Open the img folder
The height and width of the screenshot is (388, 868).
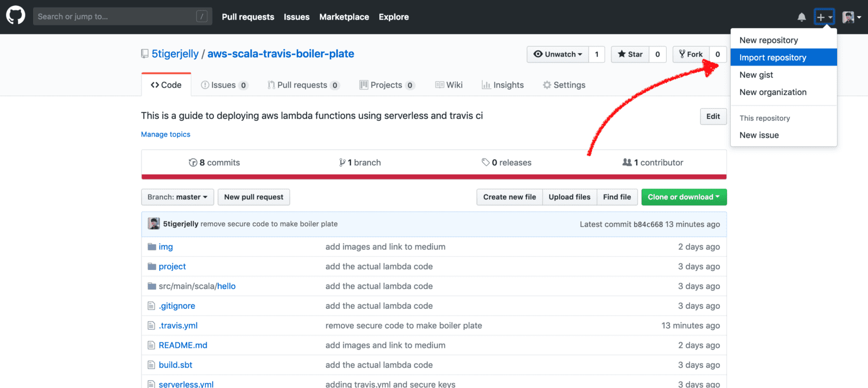pos(165,247)
